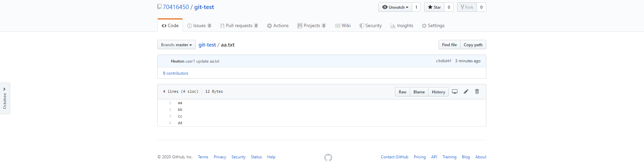Image resolution: width=644 pixels, height=162 pixels.
Task: Open footer Training link
Action: pos(449,157)
